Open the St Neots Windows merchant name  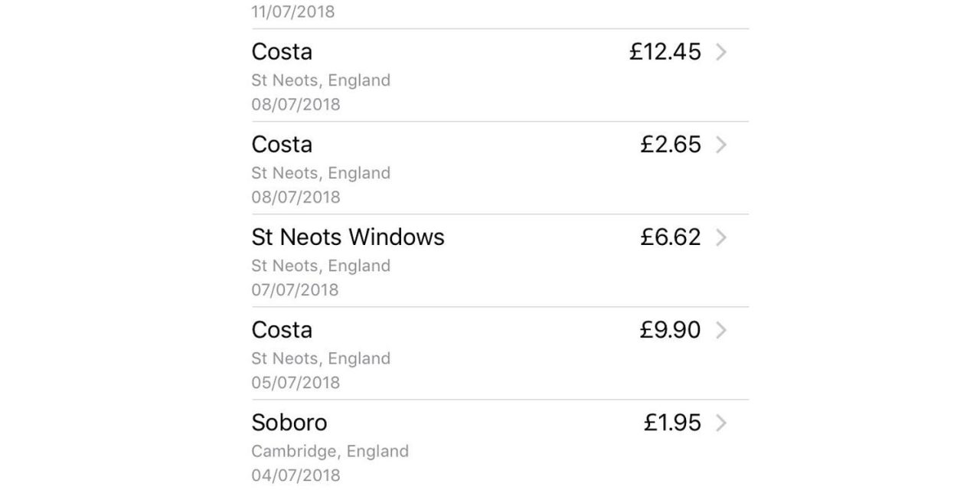(x=348, y=237)
